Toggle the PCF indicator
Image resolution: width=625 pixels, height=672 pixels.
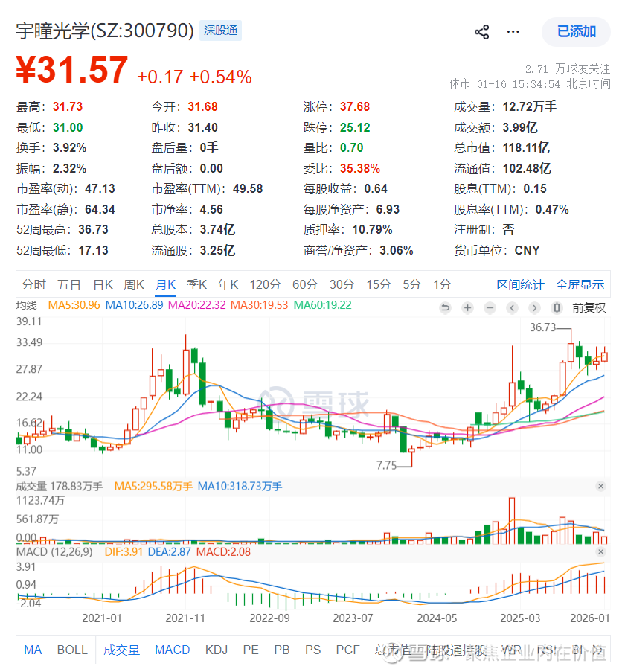coord(347,650)
